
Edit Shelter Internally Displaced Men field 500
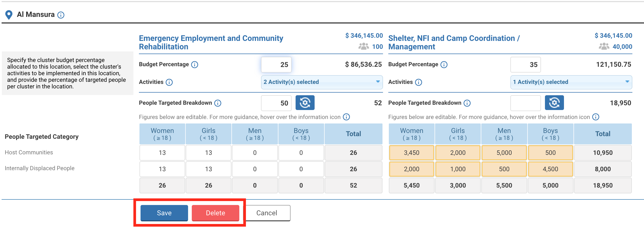tap(504, 169)
